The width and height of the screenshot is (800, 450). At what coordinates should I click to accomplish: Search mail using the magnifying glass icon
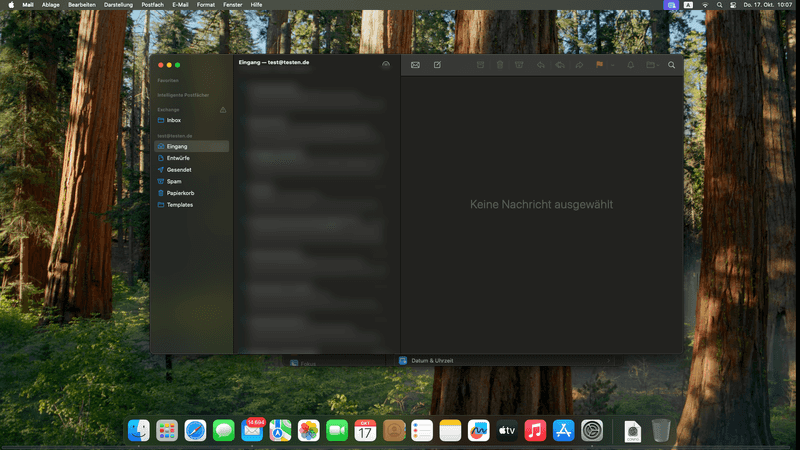tap(671, 65)
